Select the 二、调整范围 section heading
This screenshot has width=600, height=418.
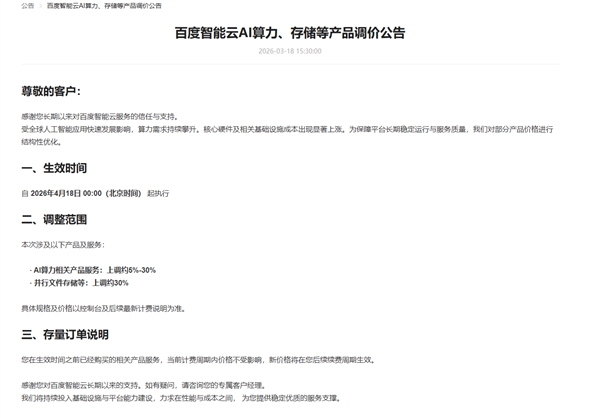pyautogui.click(x=55, y=219)
